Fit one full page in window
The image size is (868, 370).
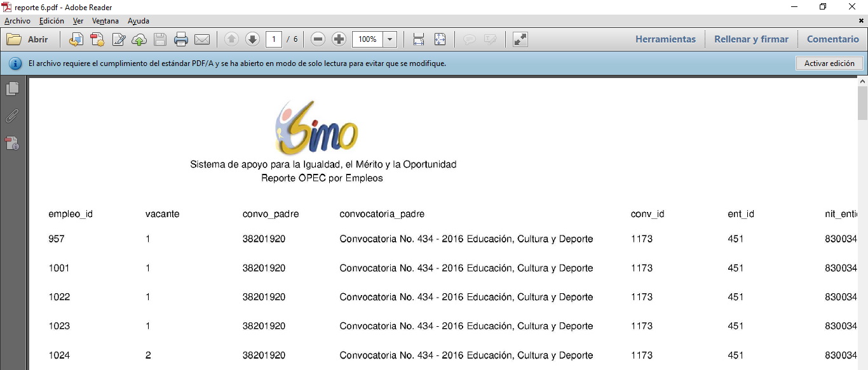click(x=440, y=39)
